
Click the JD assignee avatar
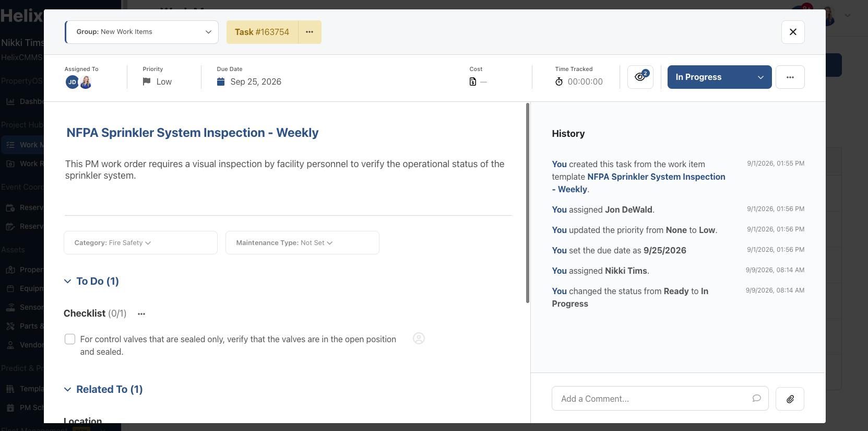(72, 82)
